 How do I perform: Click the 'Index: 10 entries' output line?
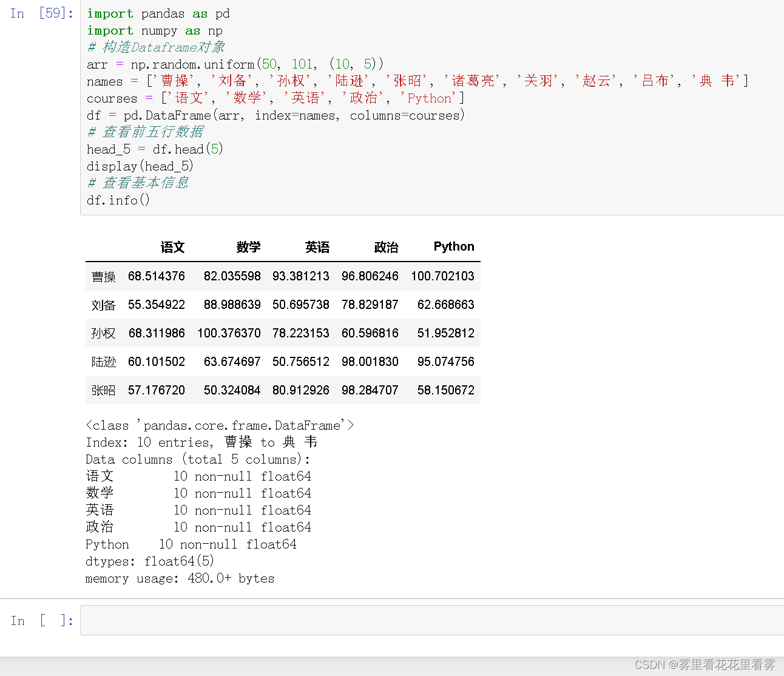[x=201, y=442]
